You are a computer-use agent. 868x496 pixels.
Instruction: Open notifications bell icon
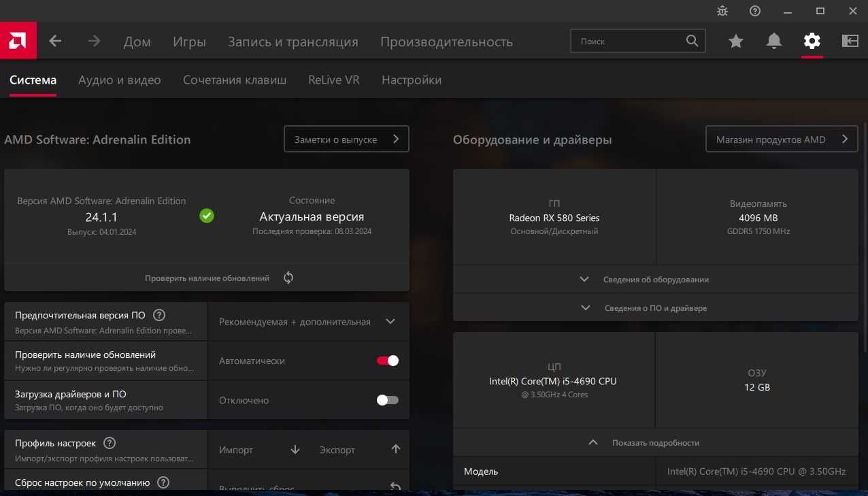coord(774,42)
